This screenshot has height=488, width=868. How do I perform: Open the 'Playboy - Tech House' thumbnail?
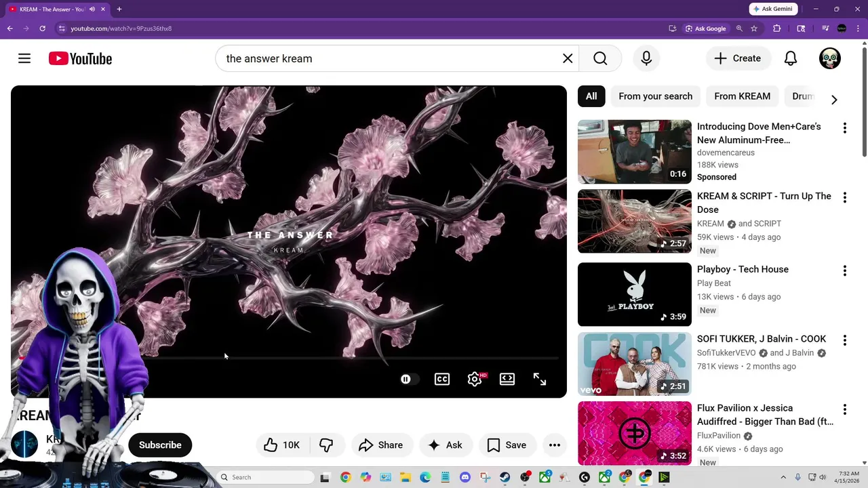pos(635,294)
